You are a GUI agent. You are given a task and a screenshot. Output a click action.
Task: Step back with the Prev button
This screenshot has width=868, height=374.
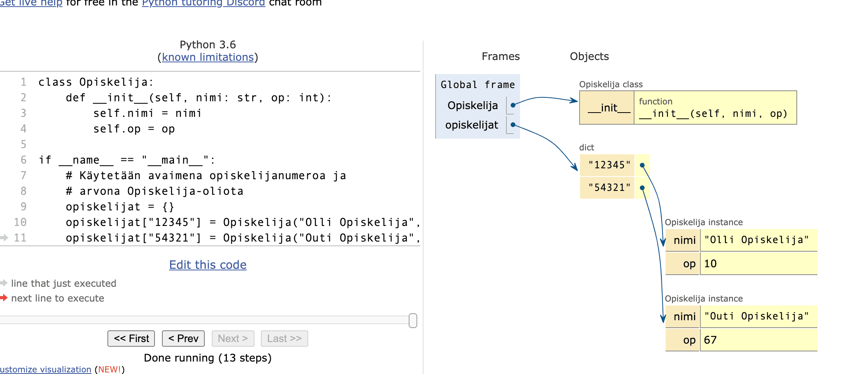(183, 339)
